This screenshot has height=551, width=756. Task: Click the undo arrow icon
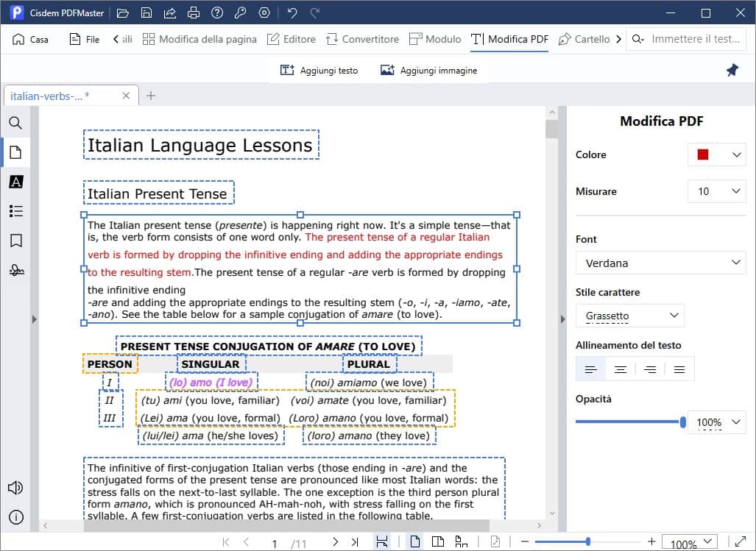click(x=292, y=13)
